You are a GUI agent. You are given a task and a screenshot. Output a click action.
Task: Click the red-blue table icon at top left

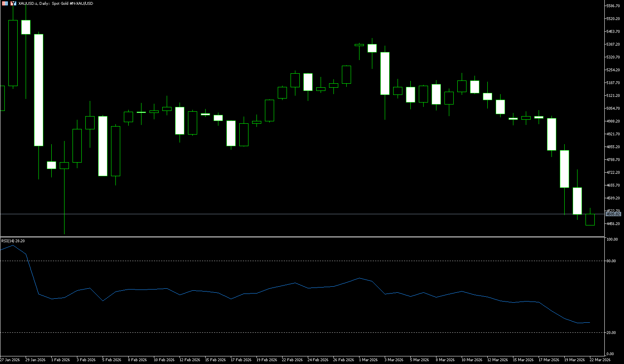[x=5, y=3]
